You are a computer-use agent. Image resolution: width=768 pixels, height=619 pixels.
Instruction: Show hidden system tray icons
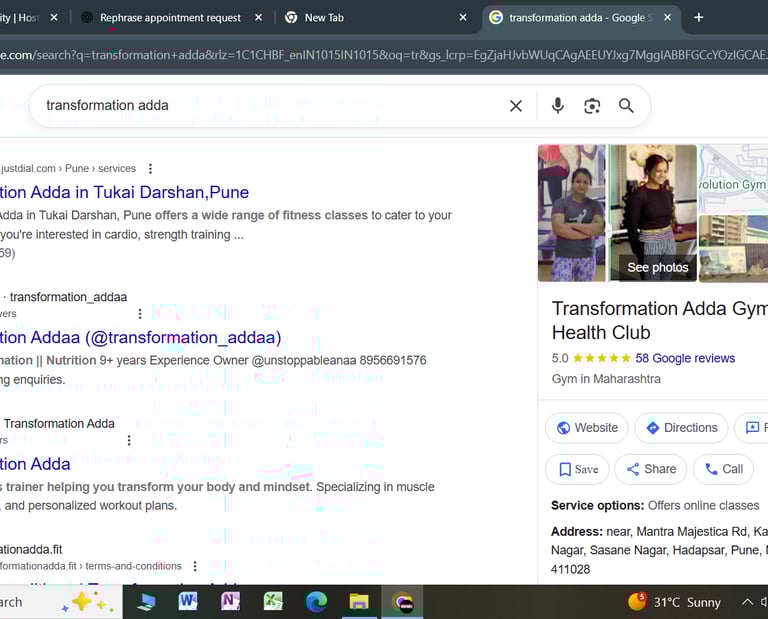(747, 602)
